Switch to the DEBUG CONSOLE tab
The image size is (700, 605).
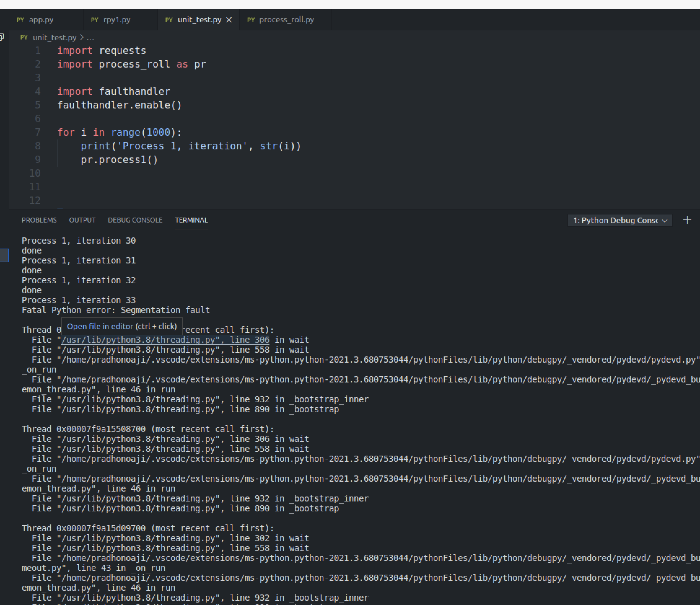pyautogui.click(x=135, y=220)
